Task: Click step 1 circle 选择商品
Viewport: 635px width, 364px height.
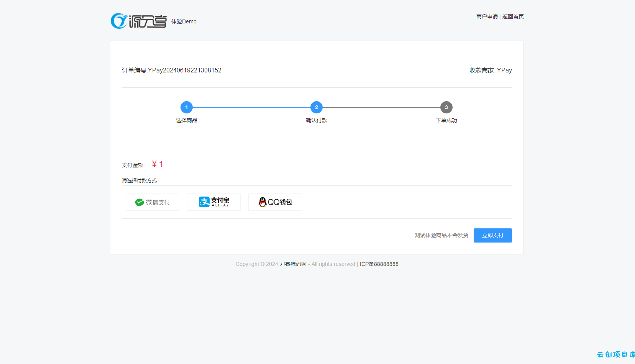Action: [x=187, y=107]
